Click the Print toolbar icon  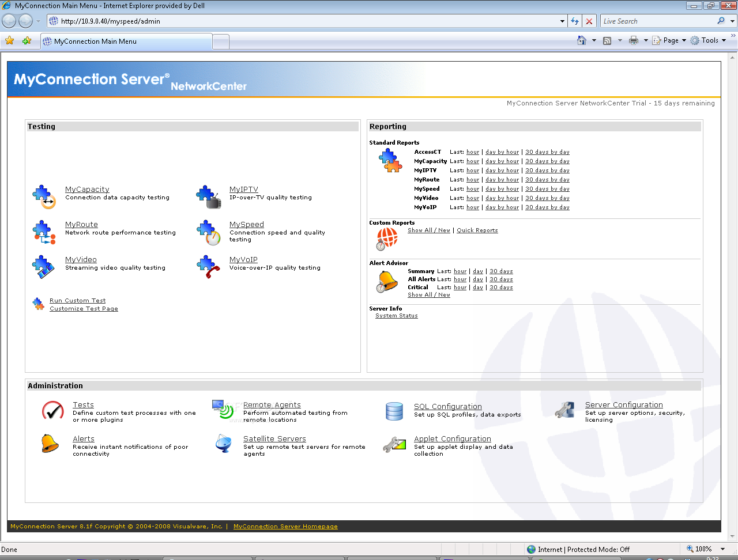(x=634, y=40)
